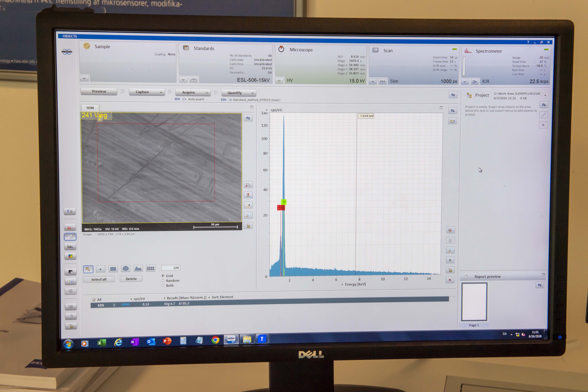Image resolution: width=588 pixels, height=392 pixels.
Task: Click the black-white gradient imaging icon in sidebar
Action: [71, 272]
